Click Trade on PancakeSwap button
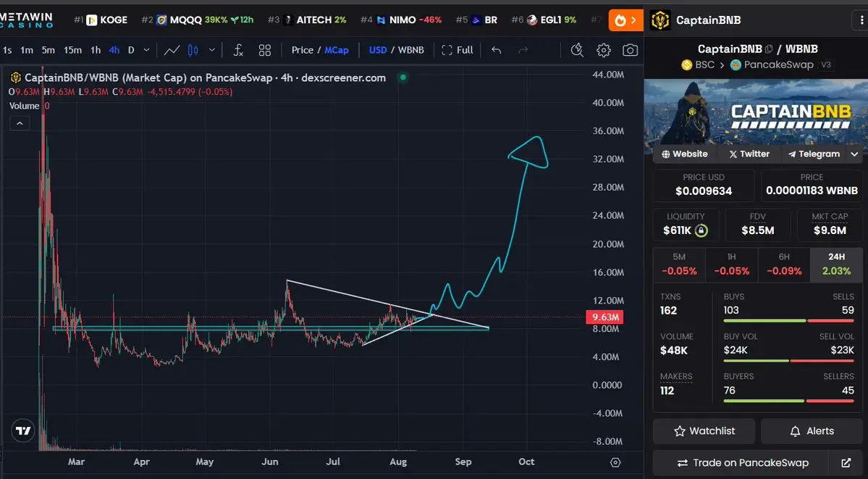 pos(742,462)
